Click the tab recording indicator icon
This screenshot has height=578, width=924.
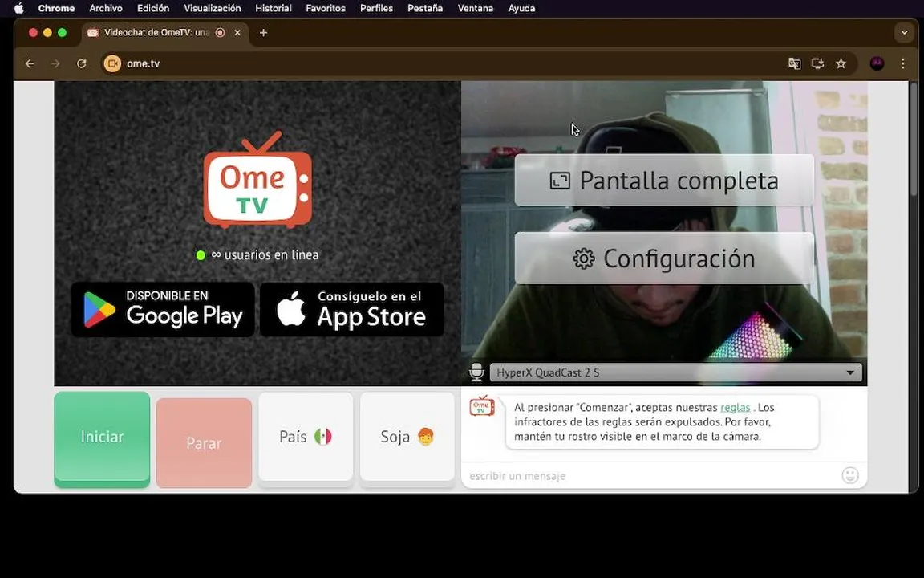point(220,32)
